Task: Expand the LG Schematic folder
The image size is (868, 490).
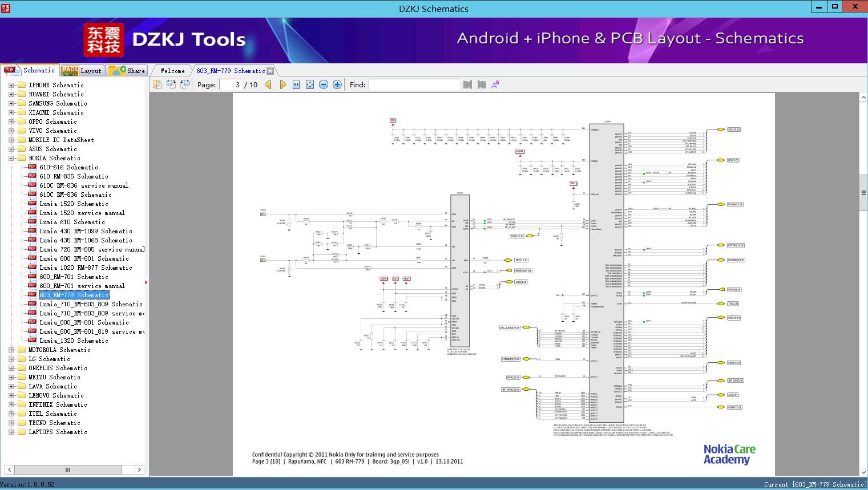Action: tap(11, 359)
